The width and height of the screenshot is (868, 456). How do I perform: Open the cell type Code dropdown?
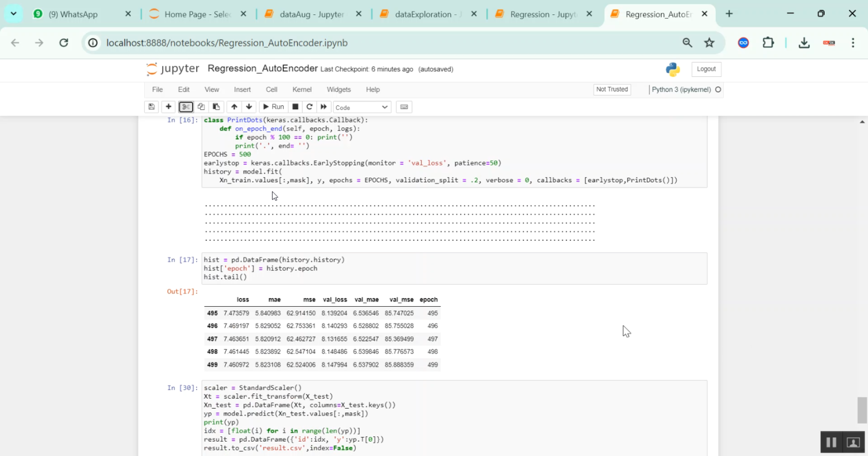(362, 108)
